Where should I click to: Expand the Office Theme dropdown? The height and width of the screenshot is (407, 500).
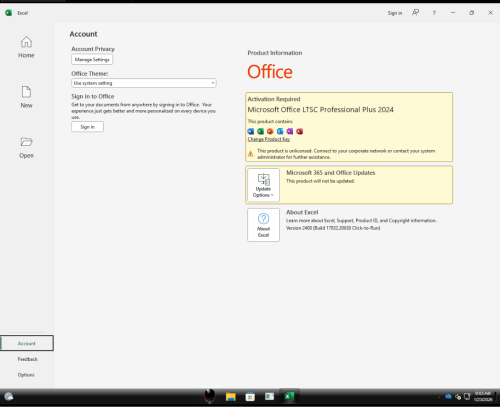(144, 83)
